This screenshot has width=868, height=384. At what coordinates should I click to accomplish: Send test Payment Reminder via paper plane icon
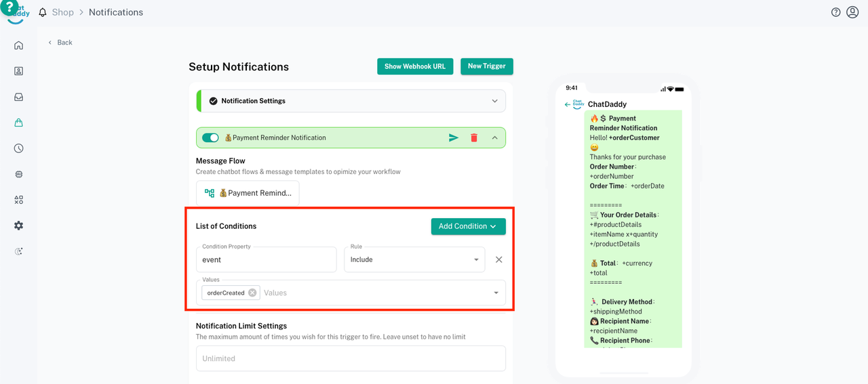(x=454, y=137)
